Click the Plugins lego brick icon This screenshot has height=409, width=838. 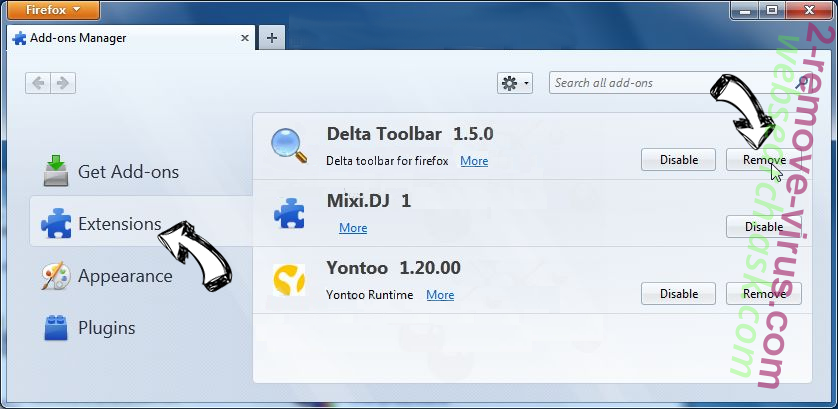tap(56, 327)
